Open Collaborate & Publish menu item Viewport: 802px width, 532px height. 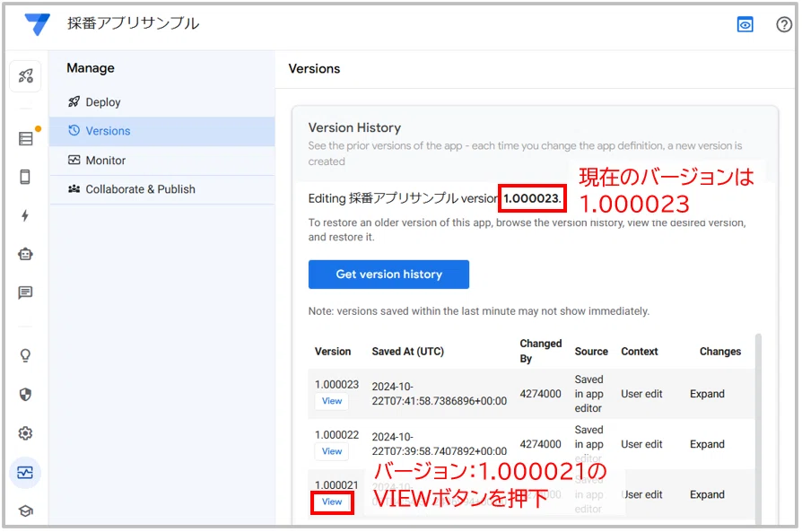coord(161,190)
